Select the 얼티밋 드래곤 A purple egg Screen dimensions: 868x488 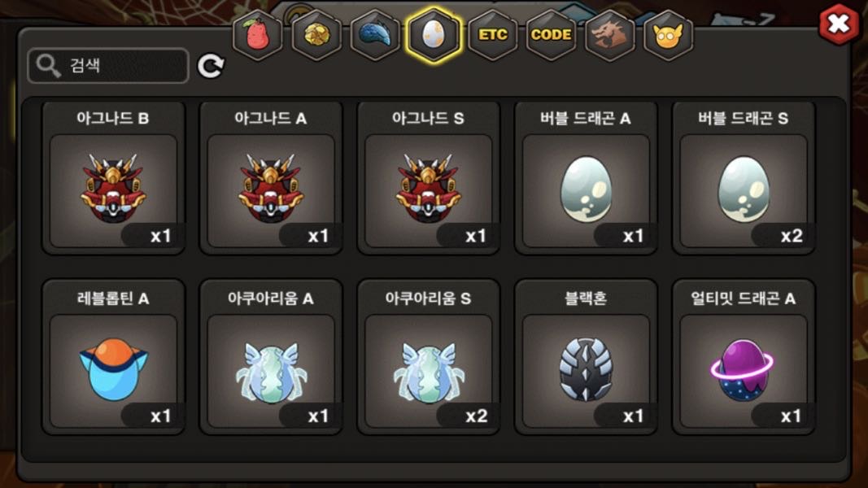(x=744, y=357)
